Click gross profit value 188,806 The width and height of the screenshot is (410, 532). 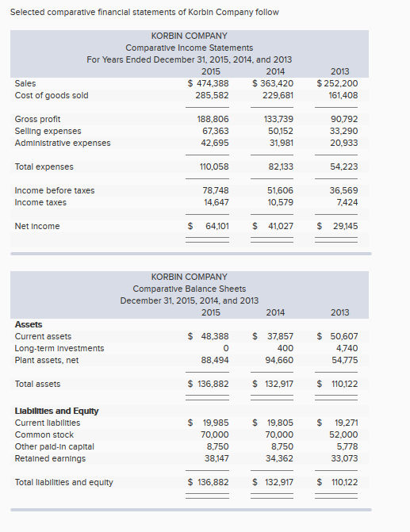coord(213,119)
